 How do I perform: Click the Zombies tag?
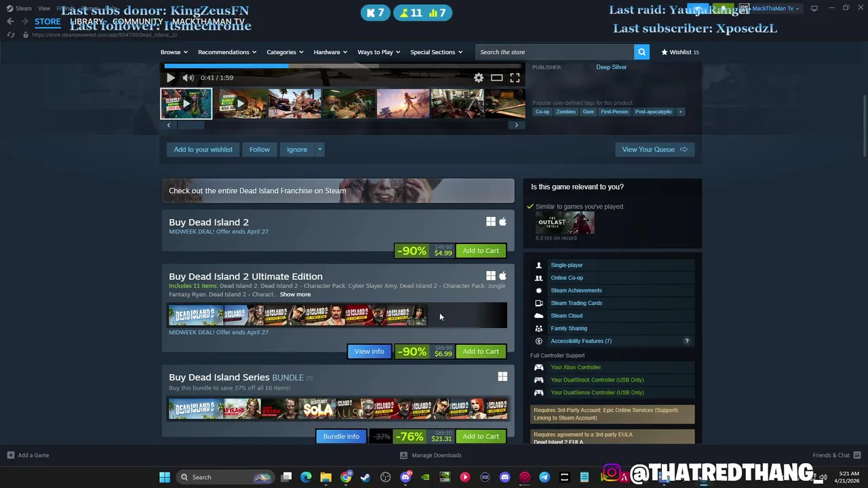566,112
